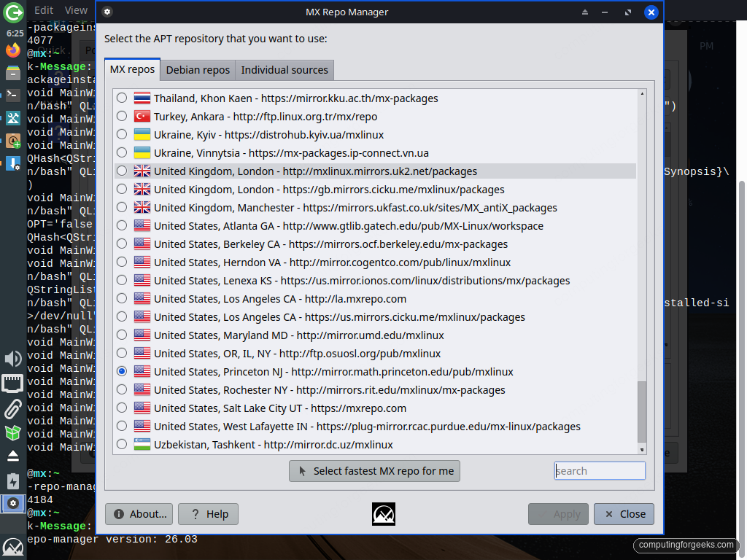Click volume speaker icon in panel
747x560 pixels.
point(13,359)
